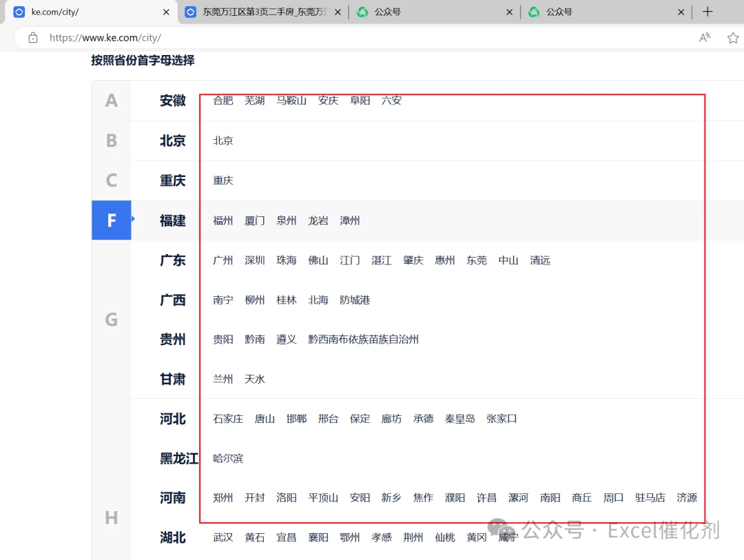The height and width of the screenshot is (560, 744).
Task: Open the 防城港 city link
Action: coord(355,300)
